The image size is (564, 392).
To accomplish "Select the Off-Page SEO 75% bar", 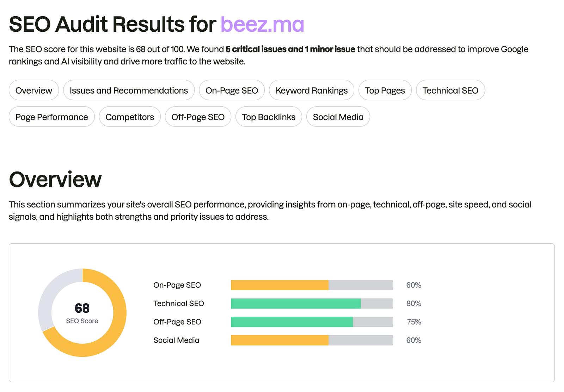I will coord(312,322).
